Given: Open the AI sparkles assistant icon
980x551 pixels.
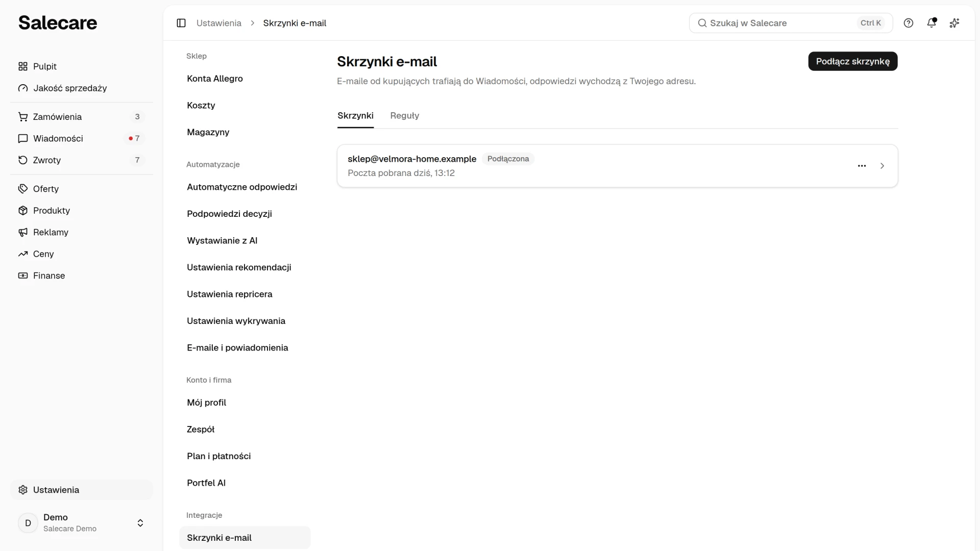Looking at the screenshot, I should point(954,23).
